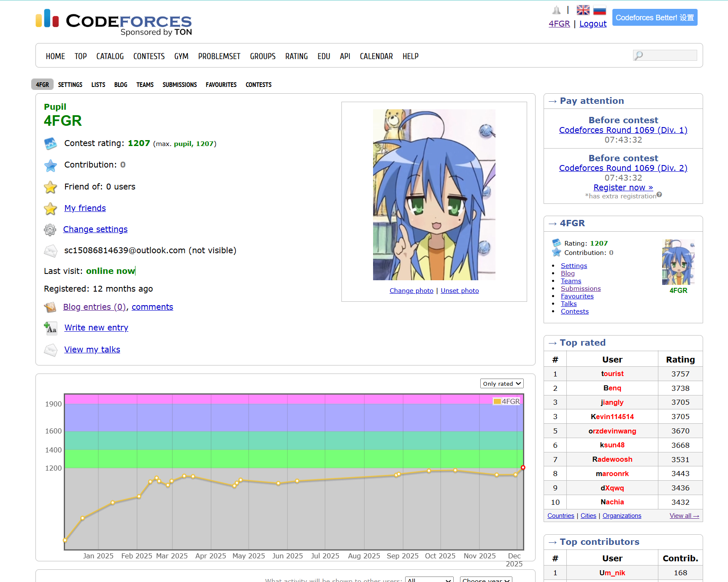Click the Codeforces Better! settings button
Screen dimensions: 728x582
(x=655, y=18)
